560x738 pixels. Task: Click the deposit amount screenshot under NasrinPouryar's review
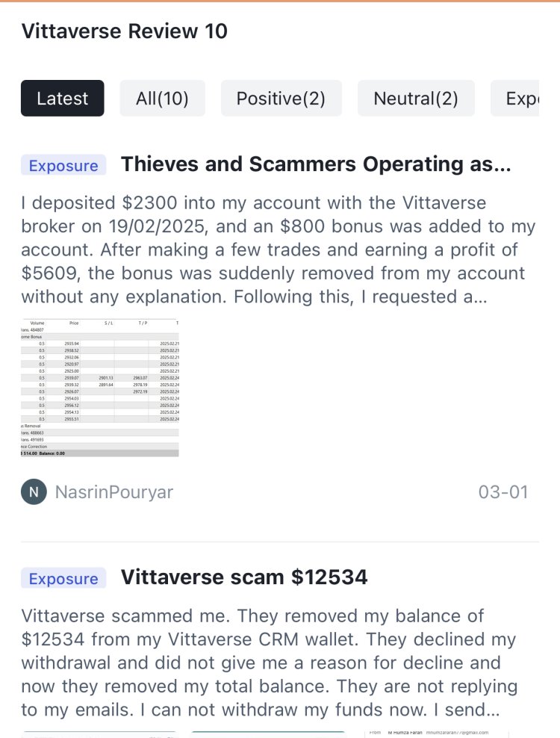click(x=100, y=387)
